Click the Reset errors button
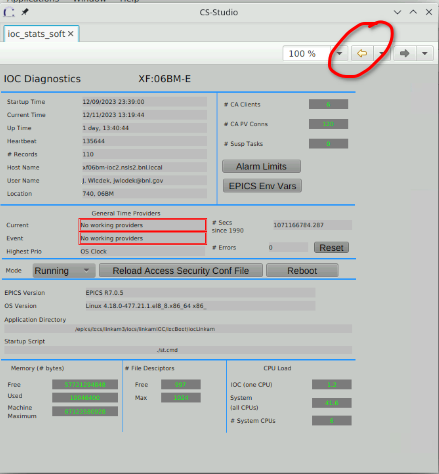 331,247
